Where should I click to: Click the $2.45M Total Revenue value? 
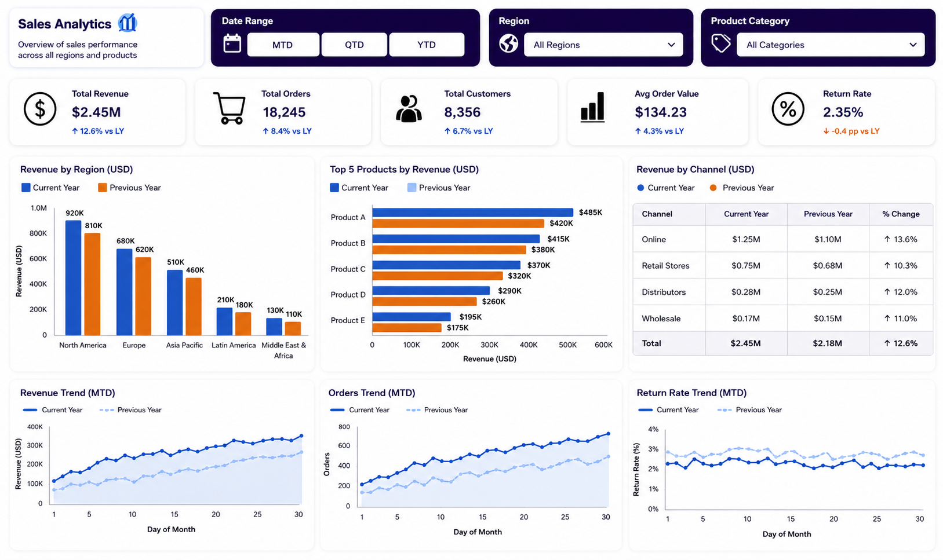96,112
